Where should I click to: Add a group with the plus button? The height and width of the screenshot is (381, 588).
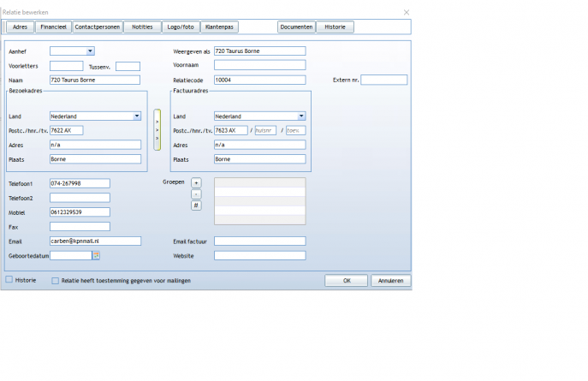click(x=196, y=182)
